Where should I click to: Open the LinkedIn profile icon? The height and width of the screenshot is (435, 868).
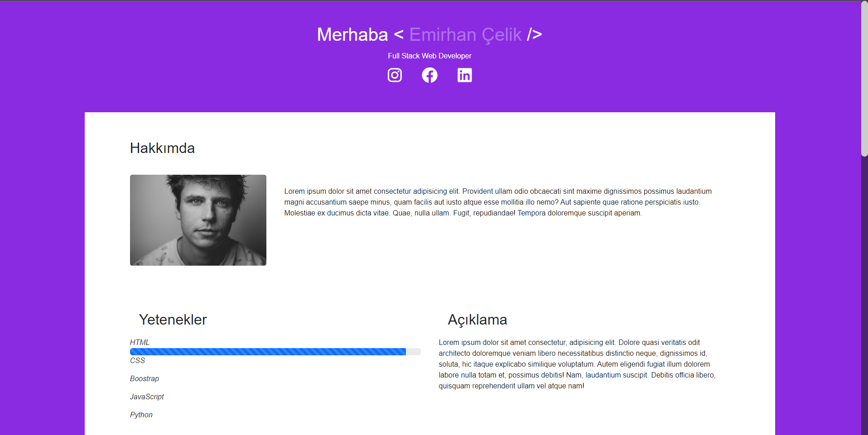[464, 75]
